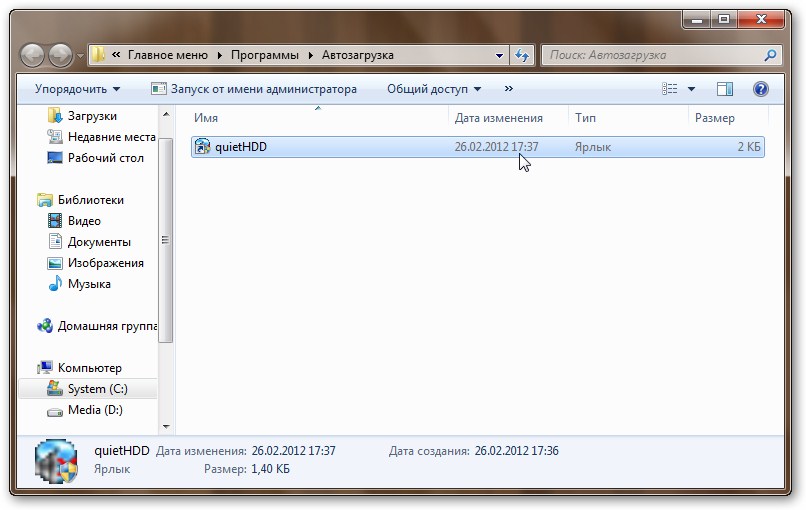Viewport: 806px width, 510px height.
Task: Click the navigation pane vertical scrollbar
Action: 166,240
